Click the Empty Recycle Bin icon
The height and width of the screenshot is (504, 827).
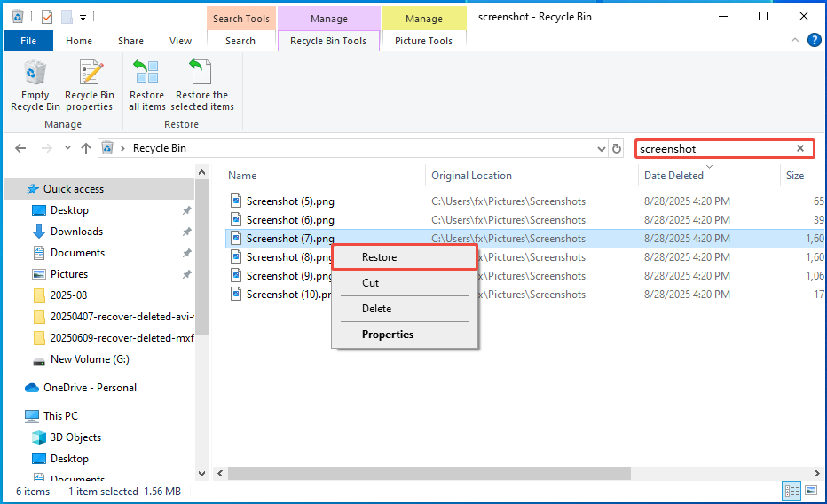click(x=35, y=85)
